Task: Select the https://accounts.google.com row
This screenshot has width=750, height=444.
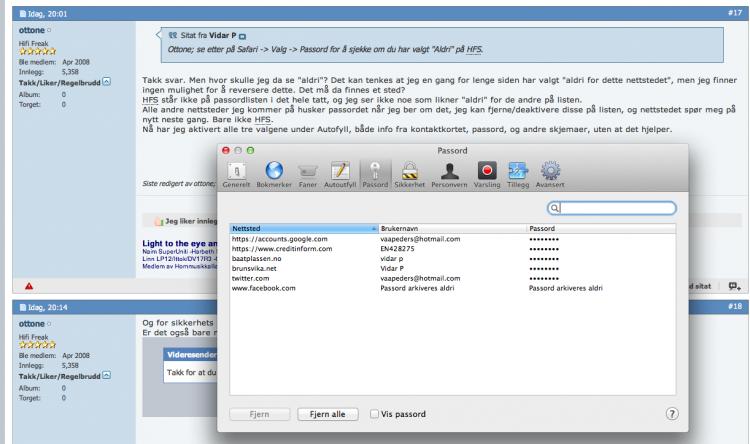Action: [452, 239]
